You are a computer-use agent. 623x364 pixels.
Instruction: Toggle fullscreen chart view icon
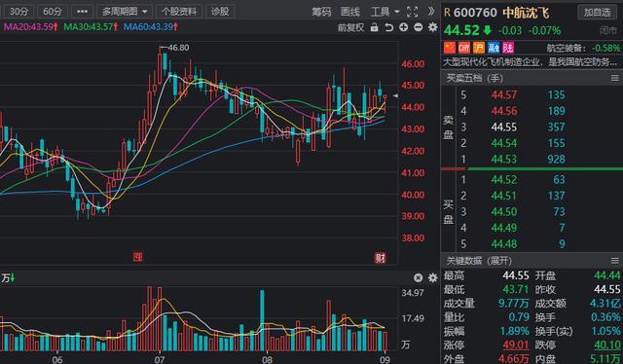(x=413, y=12)
